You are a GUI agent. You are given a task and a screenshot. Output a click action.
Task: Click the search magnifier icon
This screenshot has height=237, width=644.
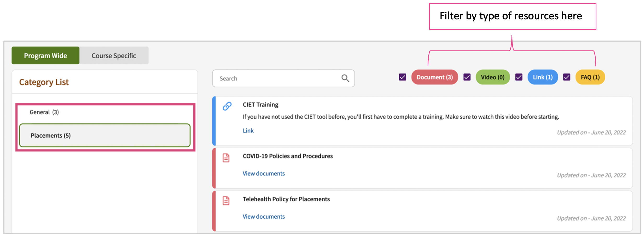(x=345, y=78)
